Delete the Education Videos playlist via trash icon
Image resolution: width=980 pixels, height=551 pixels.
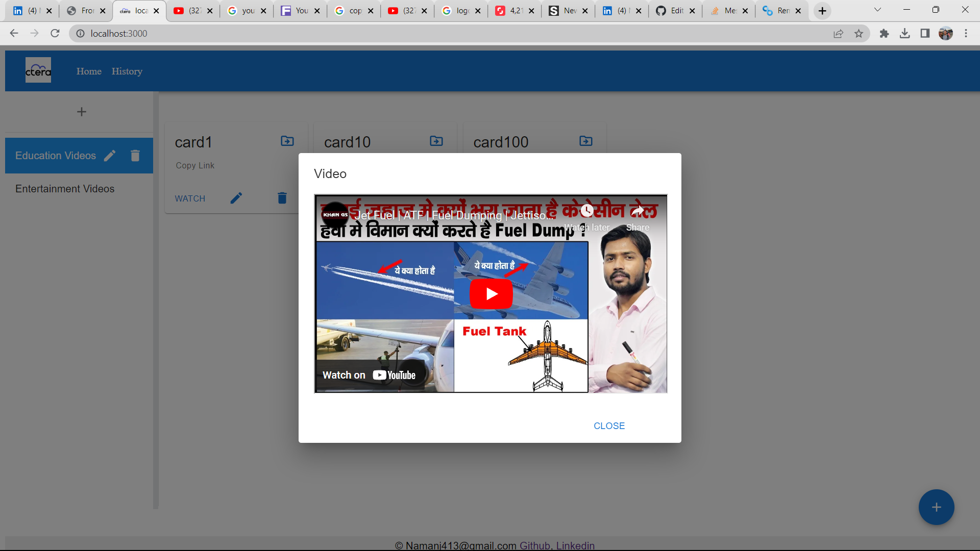(135, 155)
